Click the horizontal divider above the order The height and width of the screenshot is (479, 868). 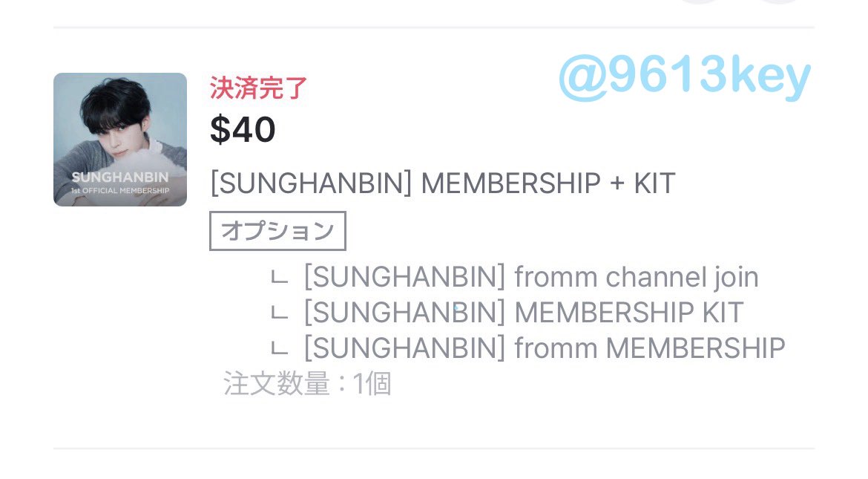[434, 27]
